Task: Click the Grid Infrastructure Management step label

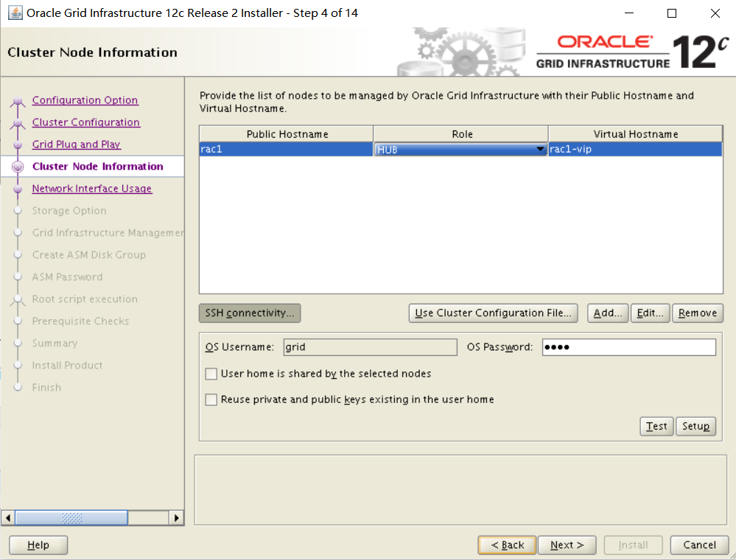Action: 108,232
